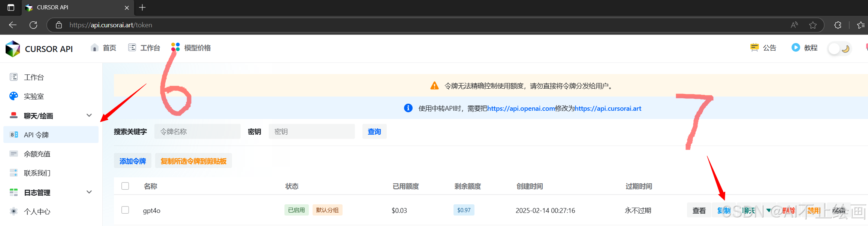The width and height of the screenshot is (868, 226).
Task: Close the CURSOR API tab
Action: [127, 7]
